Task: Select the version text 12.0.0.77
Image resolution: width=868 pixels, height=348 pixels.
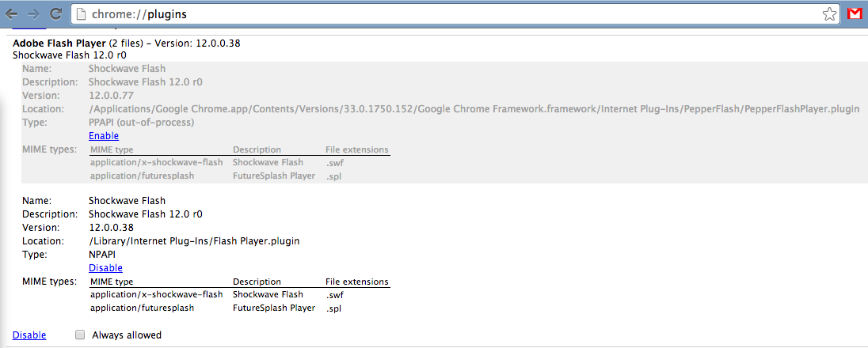Action: point(111,95)
